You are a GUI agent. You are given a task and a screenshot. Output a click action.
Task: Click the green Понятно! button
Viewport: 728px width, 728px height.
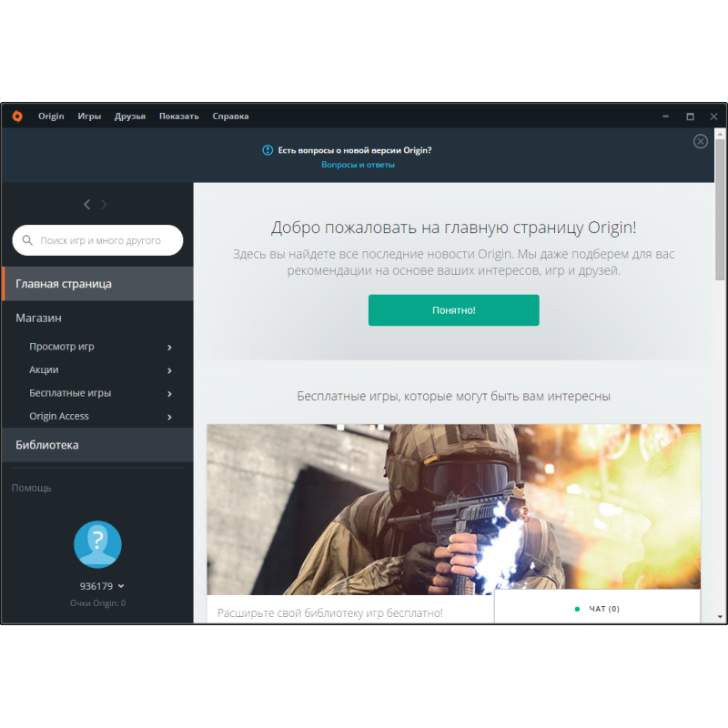[x=453, y=310]
